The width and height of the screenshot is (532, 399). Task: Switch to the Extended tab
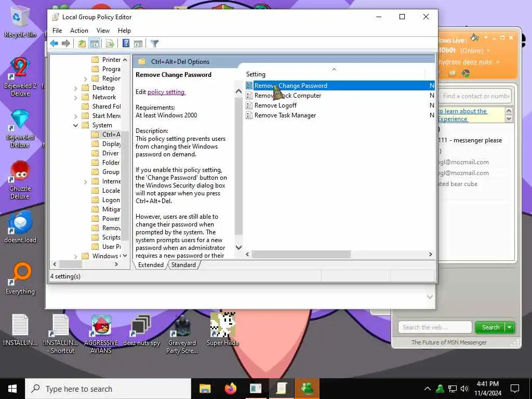(x=151, y=264)
